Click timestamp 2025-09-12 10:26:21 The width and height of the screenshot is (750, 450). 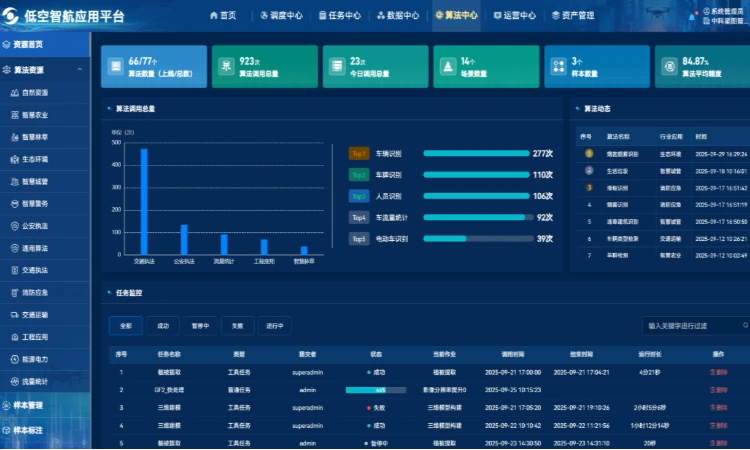(x=721, y=239)
